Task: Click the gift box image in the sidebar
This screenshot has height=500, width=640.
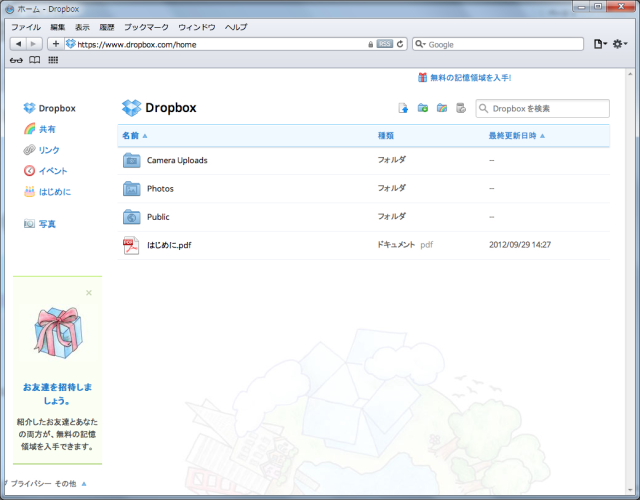Action: [58, 333]
